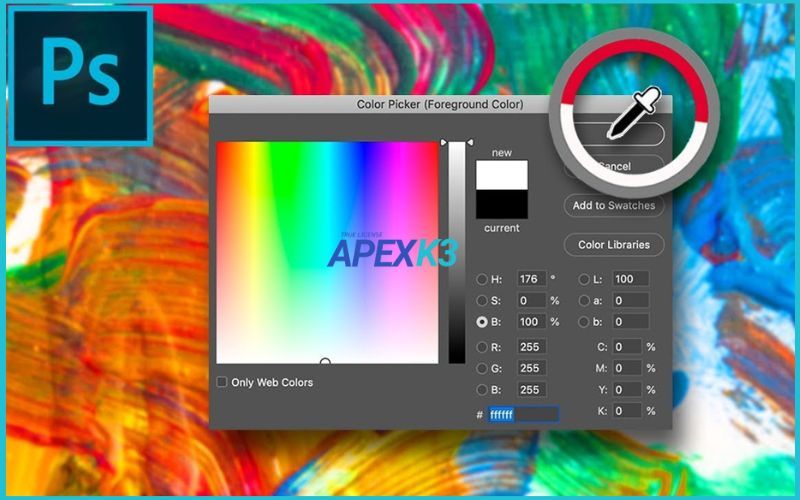Image resolution: width=800 pixels, height=500 pixels.
Task: Click the 'current' label below the swatch
Action: tap(502, 228)
